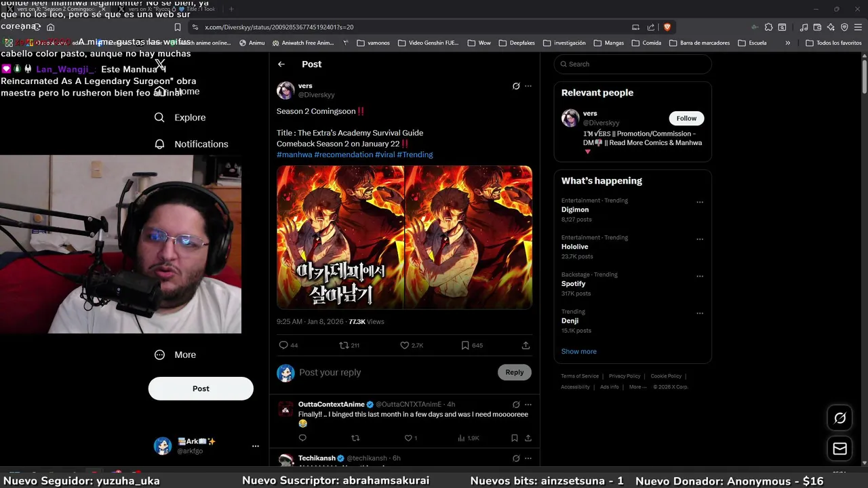Click the browser address bar URL
Viewport: 868px width, 488px height.
pyautogui.click(x=279, y=27)
